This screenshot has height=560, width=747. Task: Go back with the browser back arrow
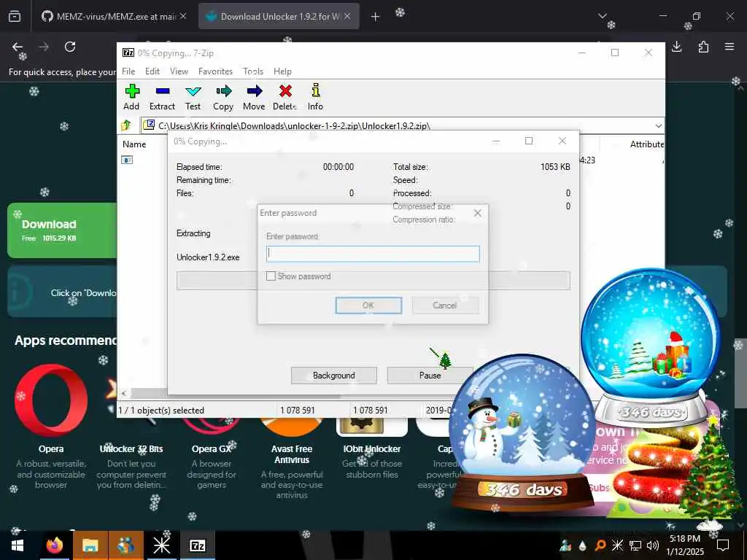coord(18,47)
